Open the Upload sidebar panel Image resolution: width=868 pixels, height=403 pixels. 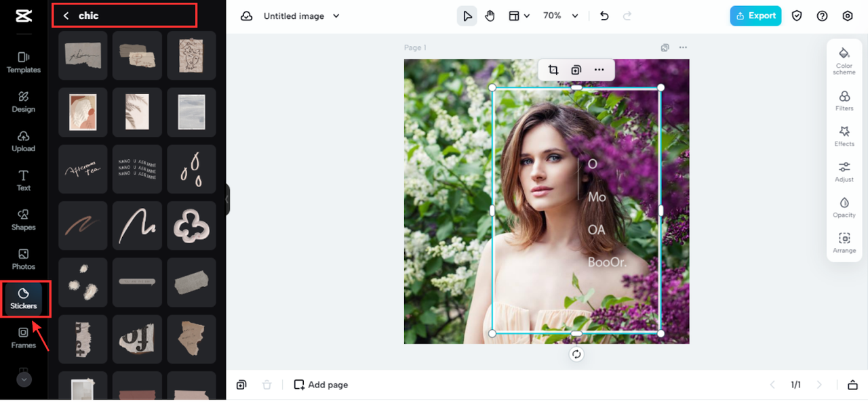24,141
